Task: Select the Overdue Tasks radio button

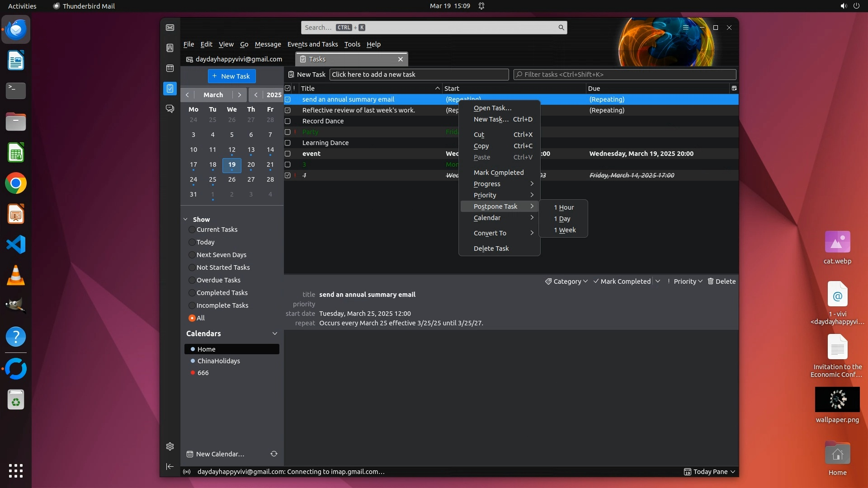Action: (192, 280)
